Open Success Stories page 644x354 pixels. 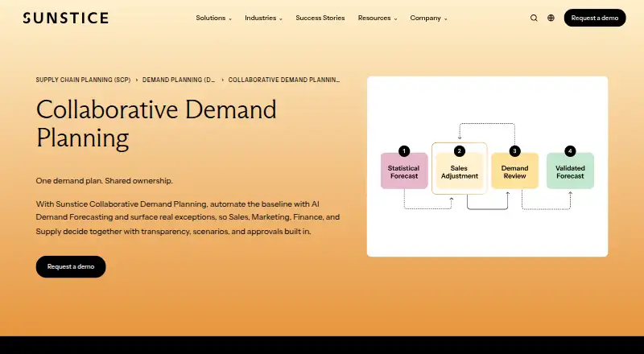coord(320,18)
